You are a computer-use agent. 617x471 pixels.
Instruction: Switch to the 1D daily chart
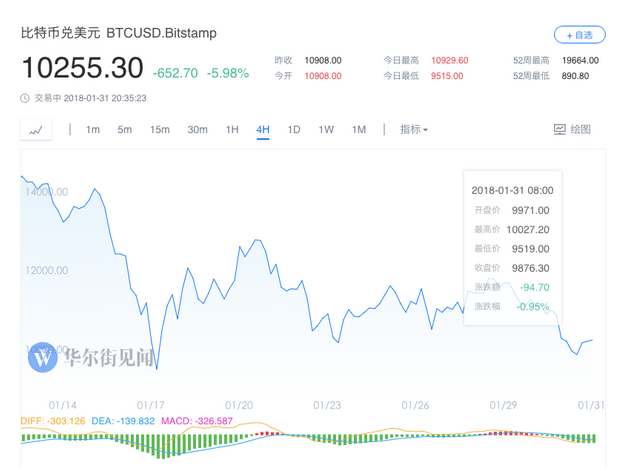click(294, 129)
